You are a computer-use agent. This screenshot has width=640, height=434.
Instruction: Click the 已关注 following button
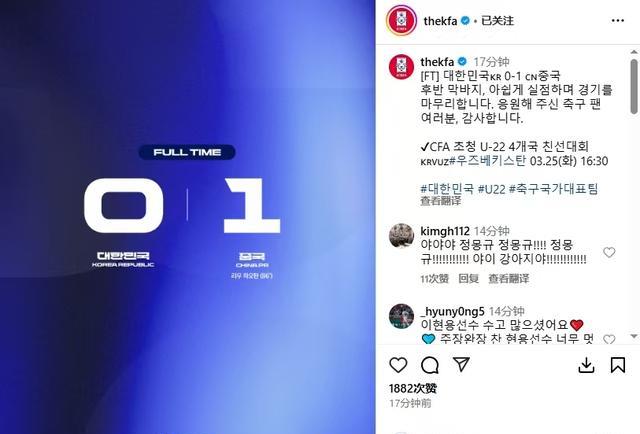pyautogui.click(x=497, y=21)
